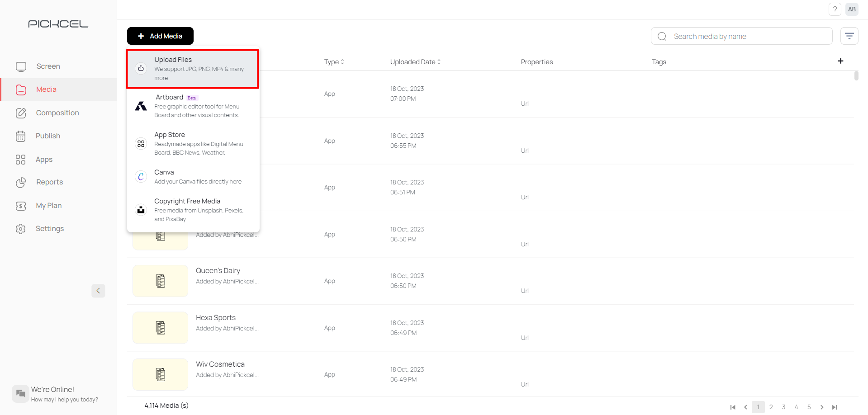Click the Canva logo icon
This screenshot has width=868, height=415.
click(x=141, y=176)
